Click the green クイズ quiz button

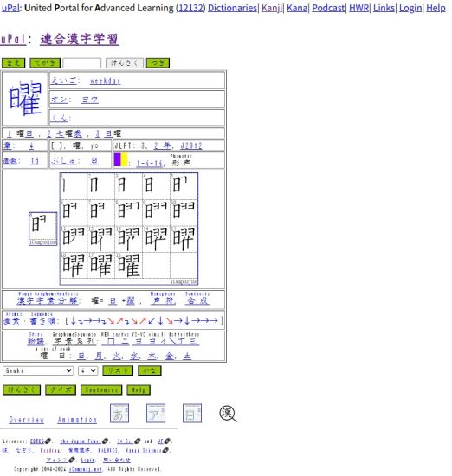coord(61,389)
